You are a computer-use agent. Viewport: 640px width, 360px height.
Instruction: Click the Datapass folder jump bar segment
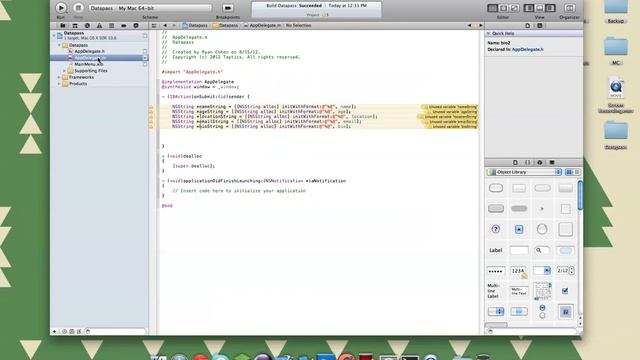[x=225, y=25]
